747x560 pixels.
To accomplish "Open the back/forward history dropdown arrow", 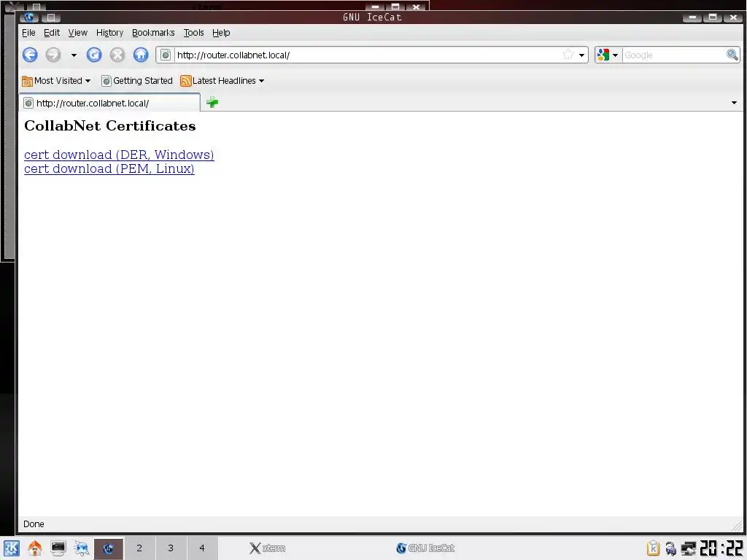I will 74,55.
